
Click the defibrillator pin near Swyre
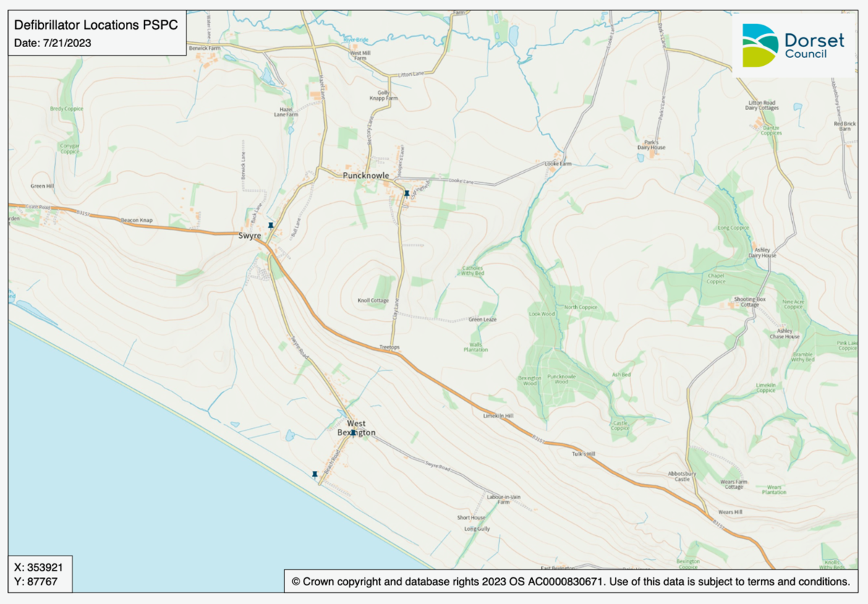pos(271,226)
